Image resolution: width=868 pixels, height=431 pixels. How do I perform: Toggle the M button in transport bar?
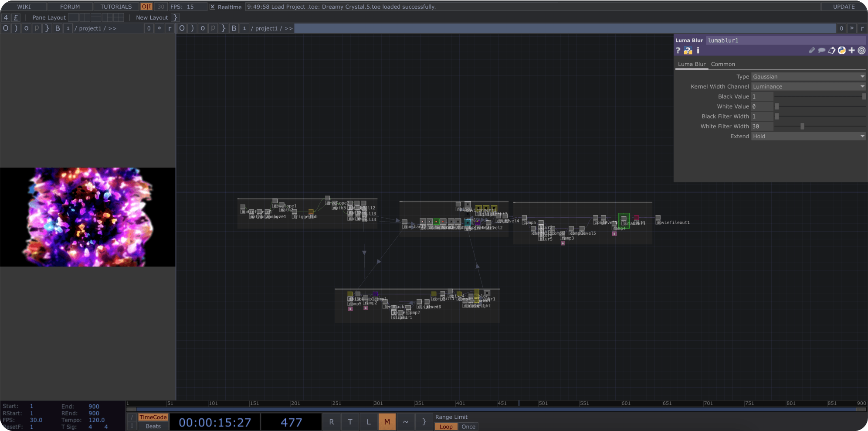[387, 422]
